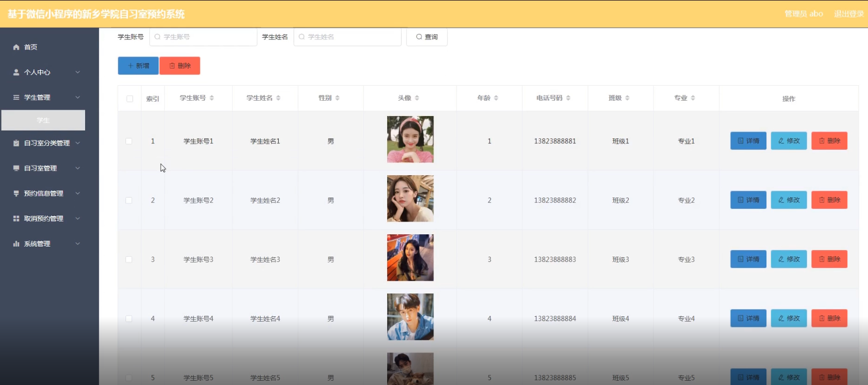
Task: Select the header checkbox for all rows
Action: pyautogui.click(x=130, y=99)
